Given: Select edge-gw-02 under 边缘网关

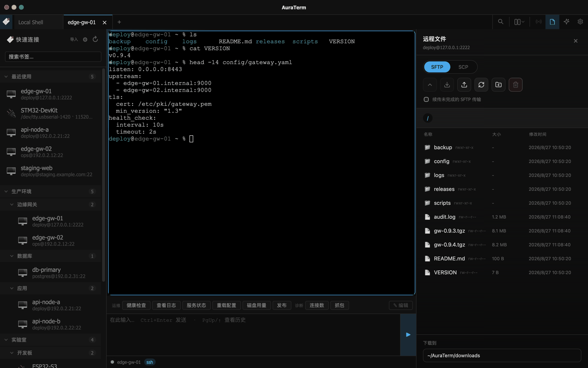Looking at the screenshot, I should coord(50,240).
